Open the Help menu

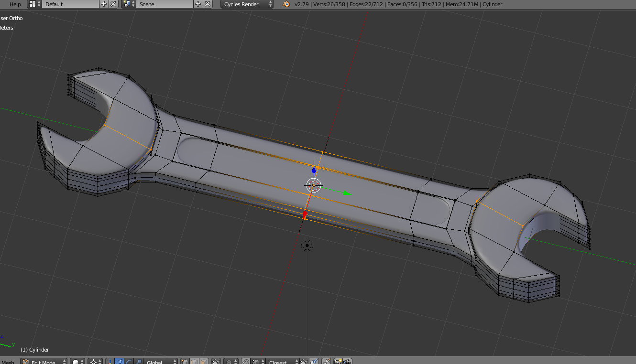tap(15, 4)
